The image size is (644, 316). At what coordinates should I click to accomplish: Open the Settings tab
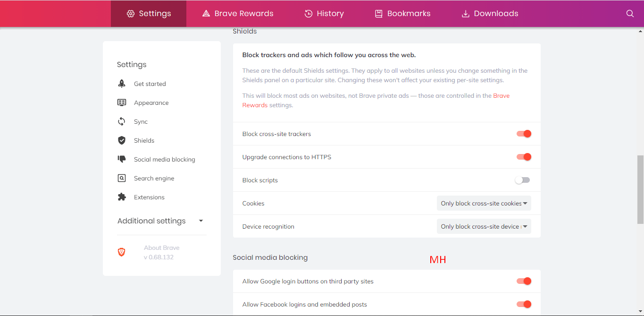(149, 14)
